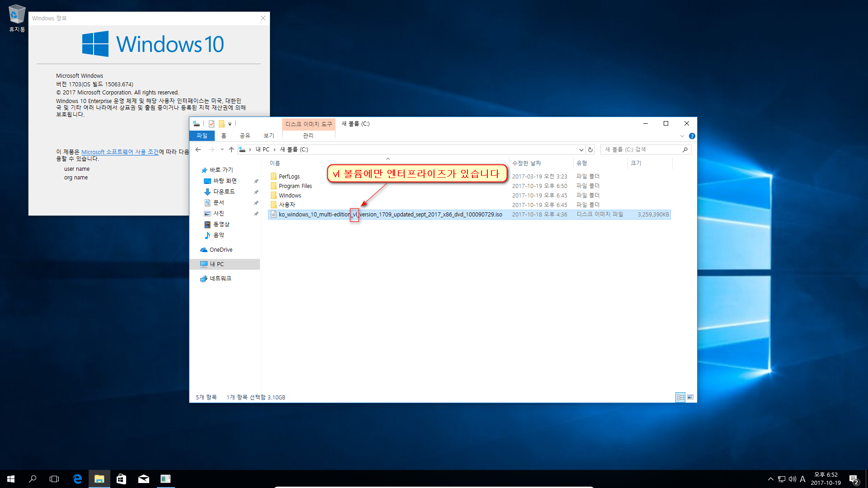Open 바탕 화면 in navigation pane
Image resolution: width=868 pixels, height=488 pixels.
coord(225,181)
